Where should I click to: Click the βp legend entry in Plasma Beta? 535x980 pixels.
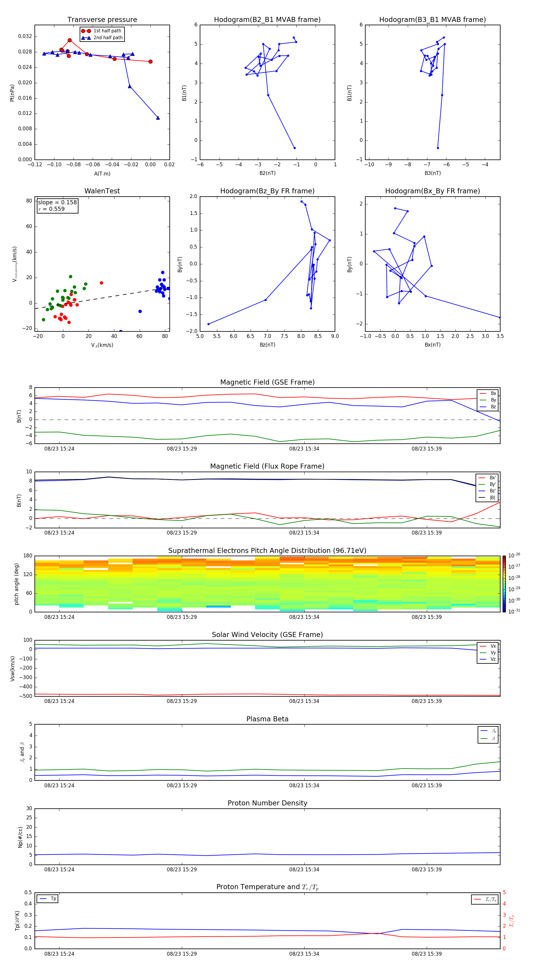pyautogui.click(x=488, y=731)
